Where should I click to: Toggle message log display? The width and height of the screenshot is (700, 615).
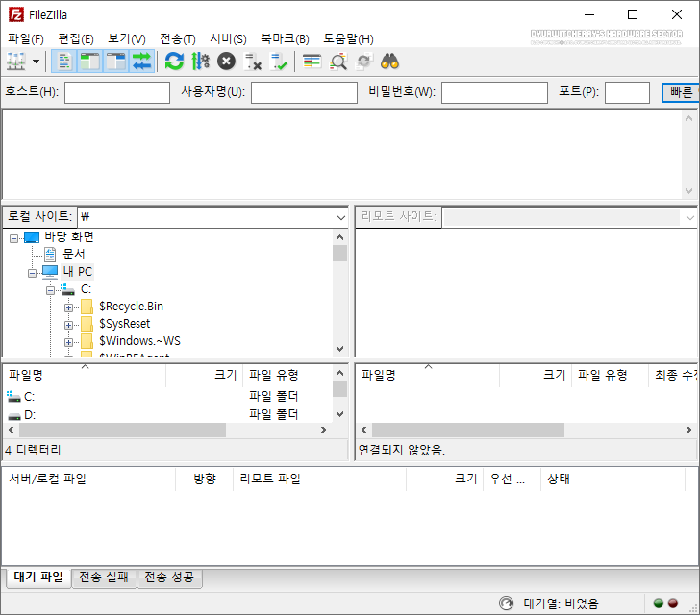click(64, 61)
